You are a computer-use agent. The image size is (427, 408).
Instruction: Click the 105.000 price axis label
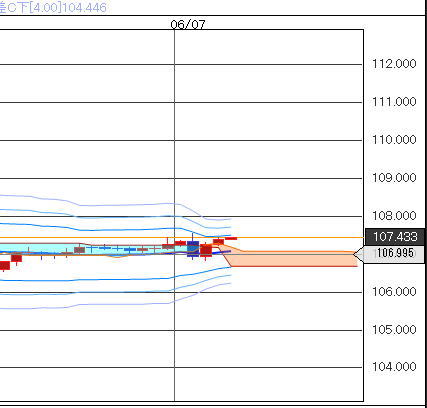(x=394, y=330)
